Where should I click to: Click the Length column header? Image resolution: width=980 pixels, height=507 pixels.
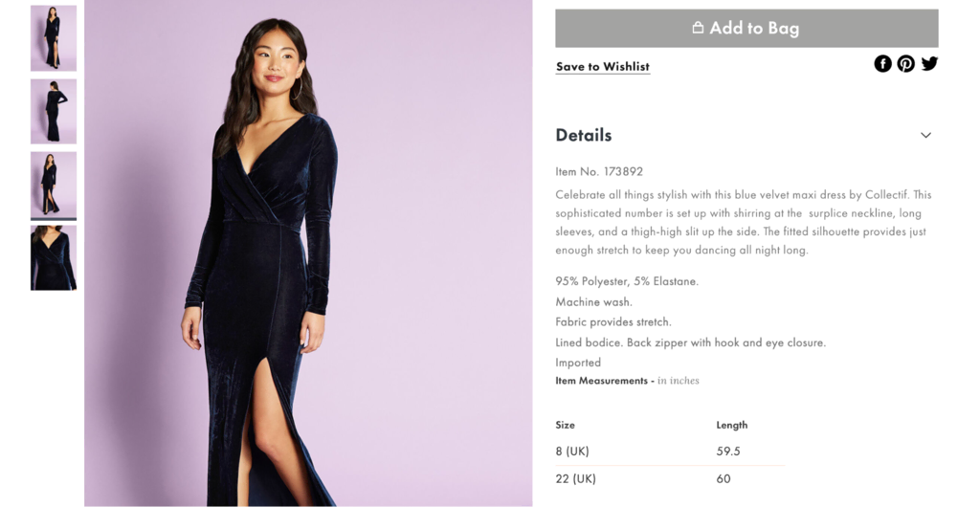(732, 425)
